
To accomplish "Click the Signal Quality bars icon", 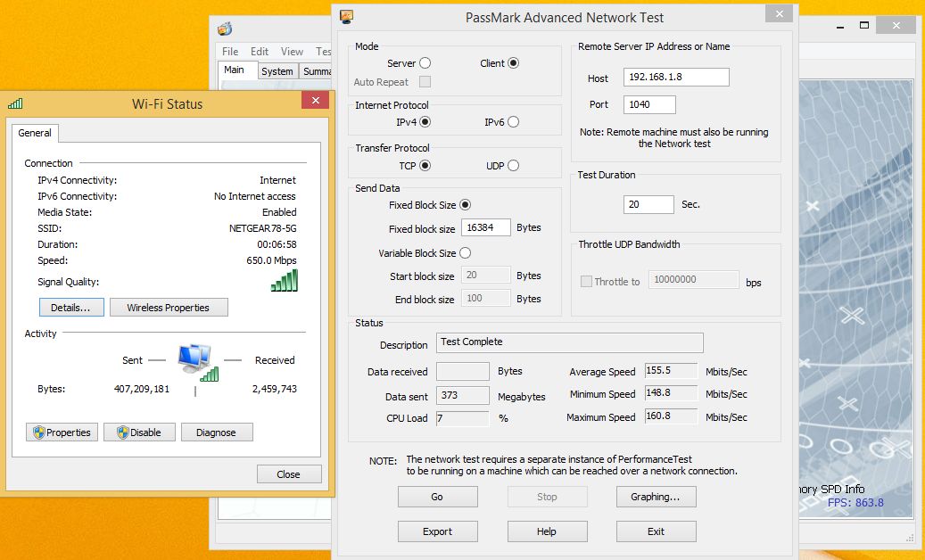I will [285, 281].
